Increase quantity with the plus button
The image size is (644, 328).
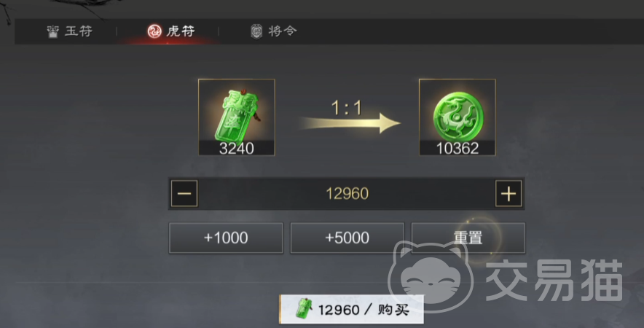pos(508,194)
